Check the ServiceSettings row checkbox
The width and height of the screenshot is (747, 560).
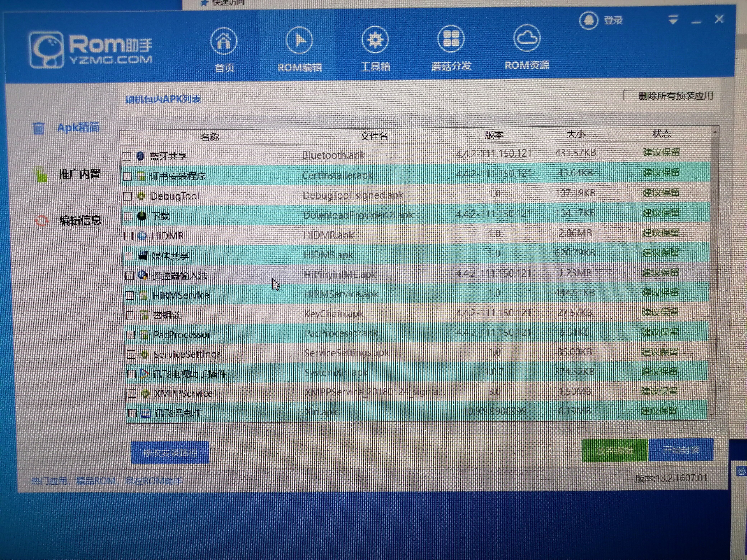click(131, 354)
